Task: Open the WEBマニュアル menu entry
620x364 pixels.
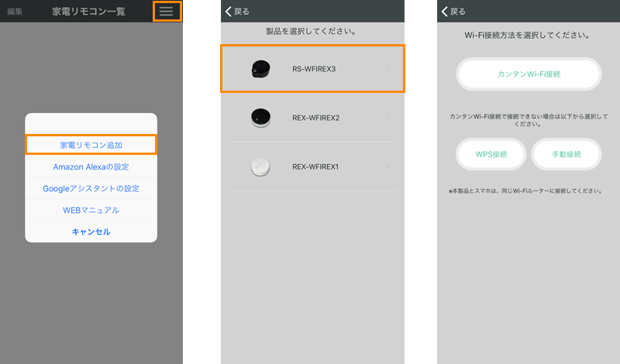Action: click(x=91, y=210)
